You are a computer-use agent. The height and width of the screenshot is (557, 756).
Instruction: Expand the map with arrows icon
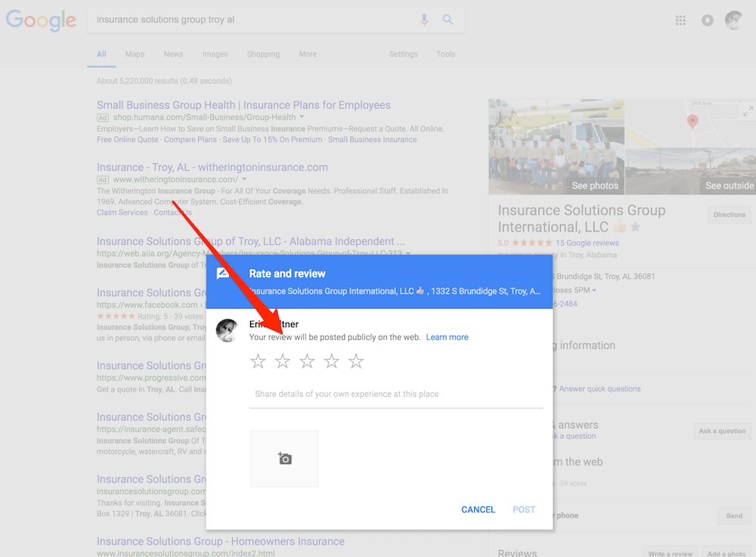click(x=748, y=111)
